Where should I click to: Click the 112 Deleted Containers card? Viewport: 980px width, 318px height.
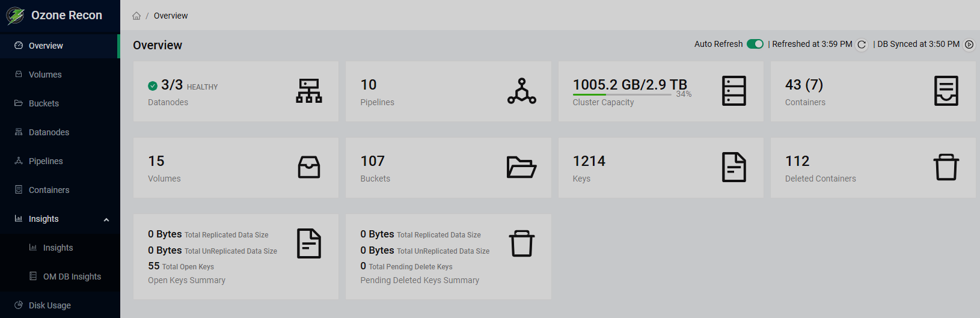pyautogui.click(x=873, y=168)
